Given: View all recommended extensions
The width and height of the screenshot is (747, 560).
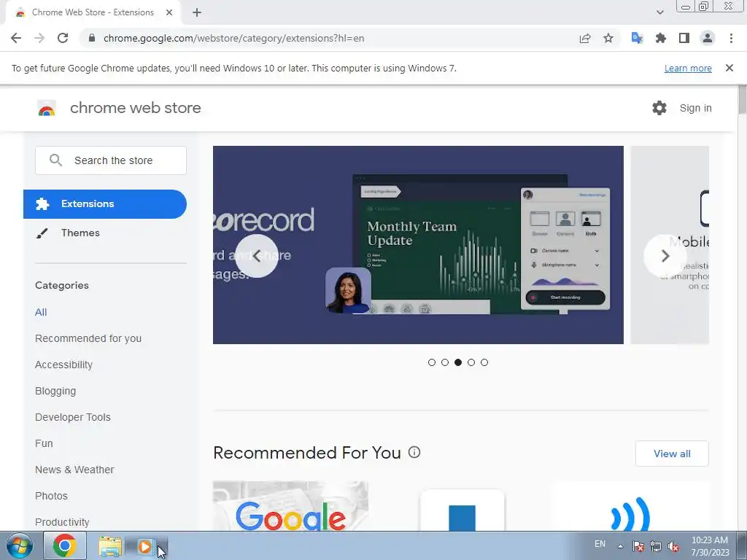Looking at the screenshot, I should click(x=672, y=454).
